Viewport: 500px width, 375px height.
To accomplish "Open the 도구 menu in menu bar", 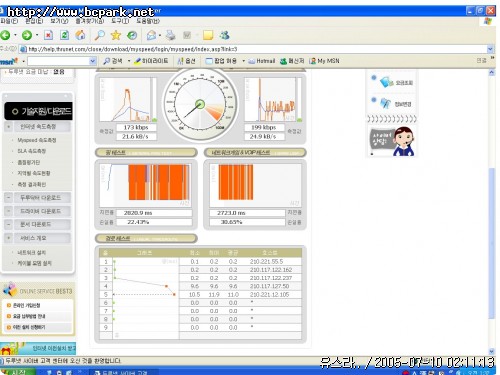I will (120, 21).
